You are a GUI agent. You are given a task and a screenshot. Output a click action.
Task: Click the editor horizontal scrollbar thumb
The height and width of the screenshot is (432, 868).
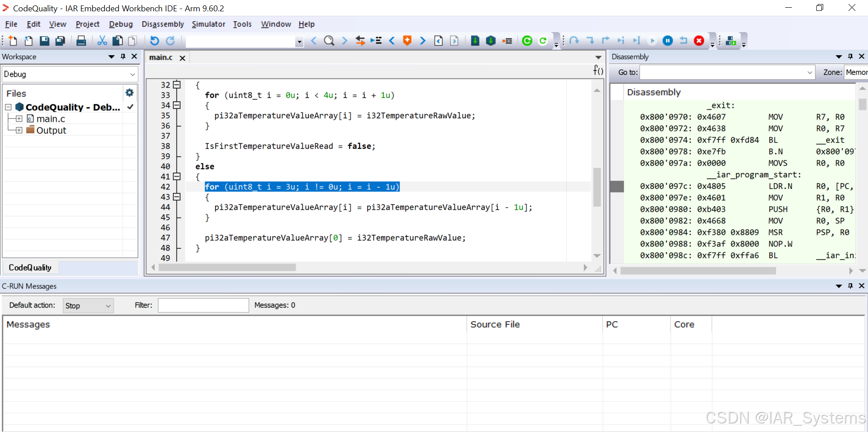(227, 267)
